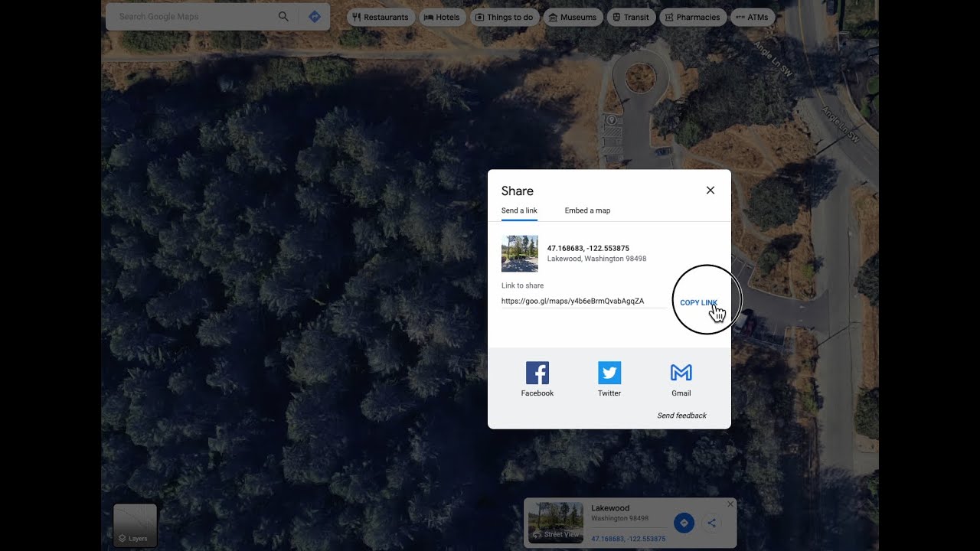
Task: Open the Layers map switcher
Action: pos(135,525)
